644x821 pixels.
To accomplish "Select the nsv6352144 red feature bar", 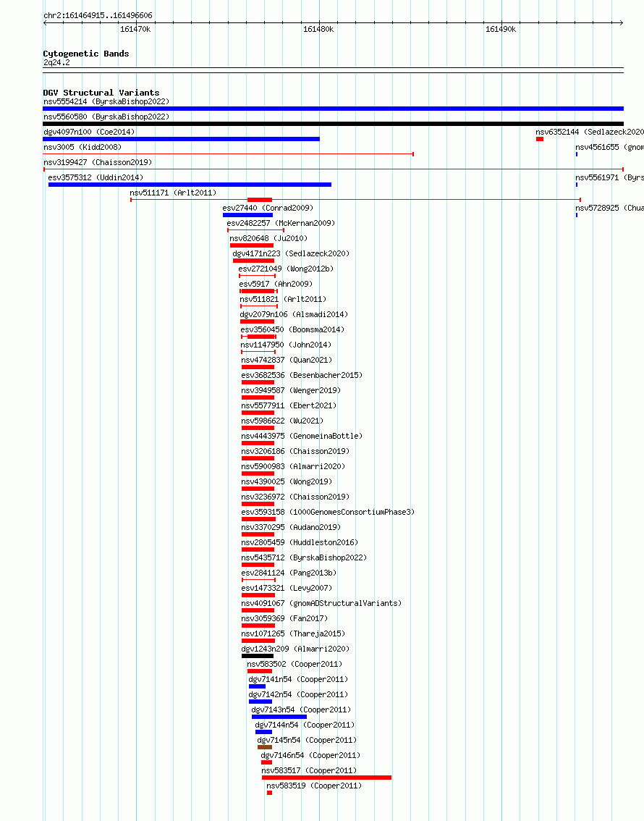I will click(539, 139).
